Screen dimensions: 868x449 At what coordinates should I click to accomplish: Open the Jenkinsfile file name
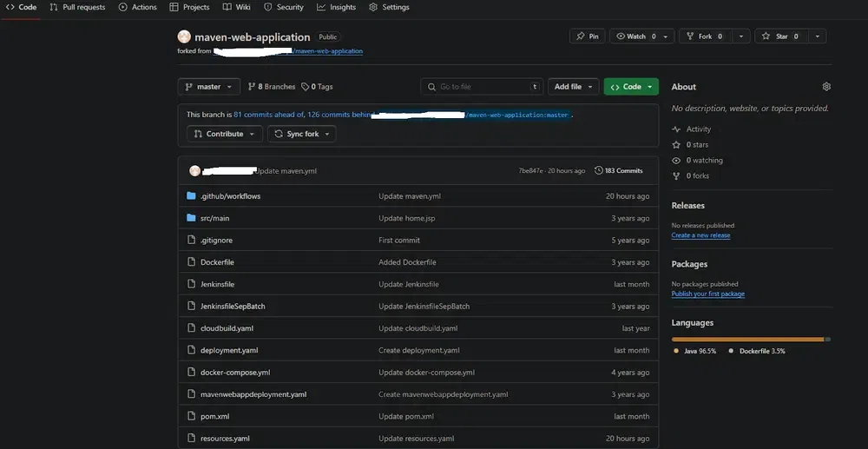[218, 284]
